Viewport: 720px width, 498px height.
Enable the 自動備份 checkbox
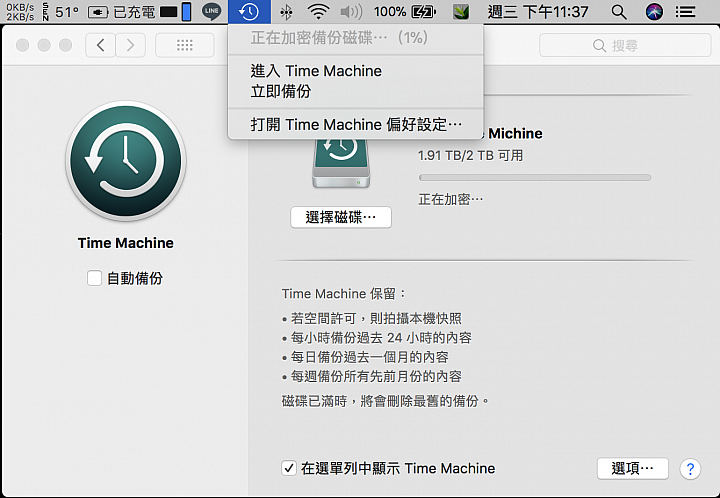tap(94, 278)
